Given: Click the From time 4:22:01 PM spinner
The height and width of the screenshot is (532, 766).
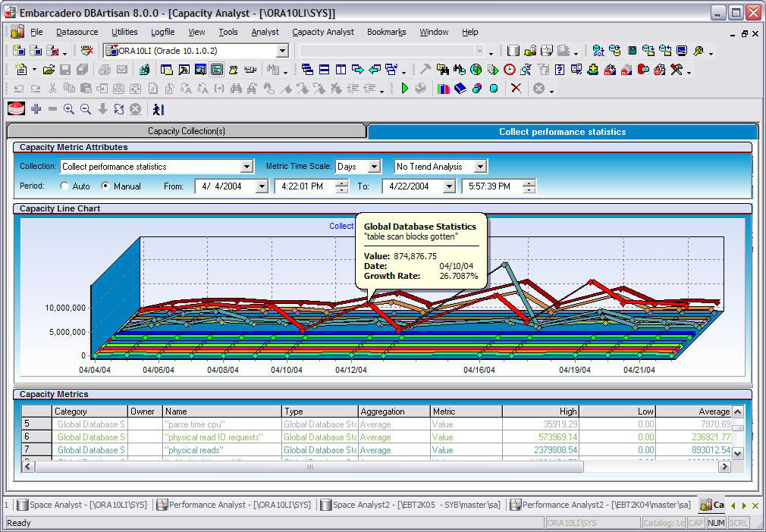Looking at the screenshot, I should [342, 186].
